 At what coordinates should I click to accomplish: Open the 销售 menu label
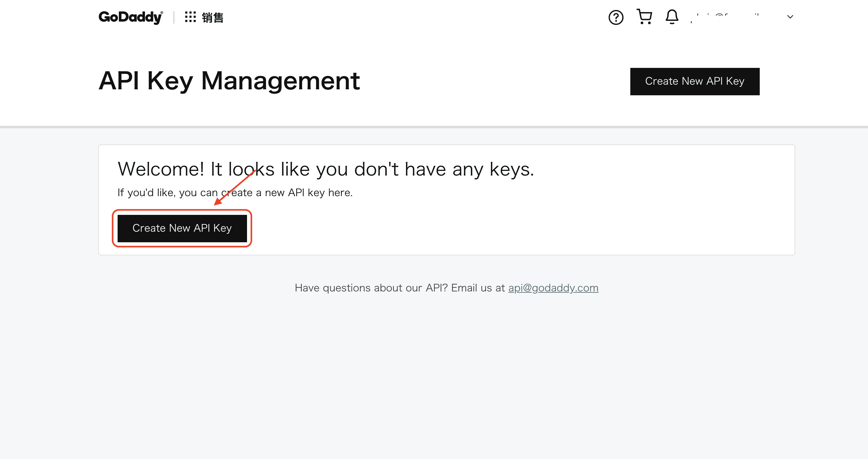212,17
